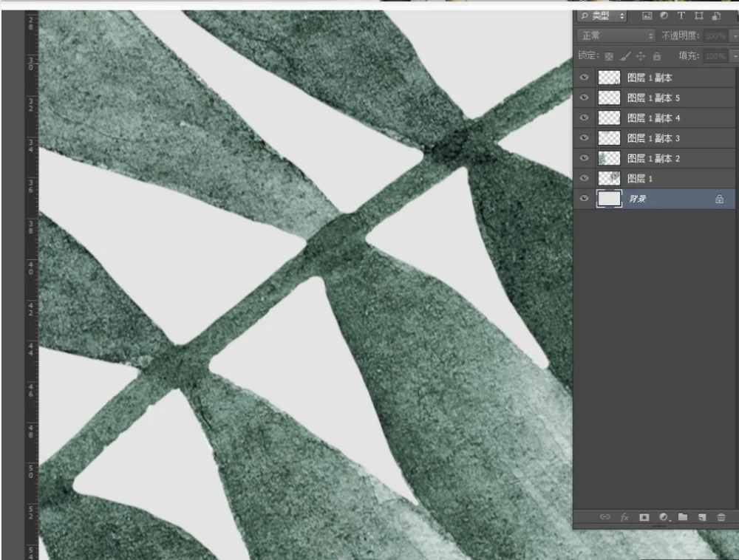Screen dimensions: 739x560
Task: Select the 图层 1 副本 3 layer
Action: 654,138
